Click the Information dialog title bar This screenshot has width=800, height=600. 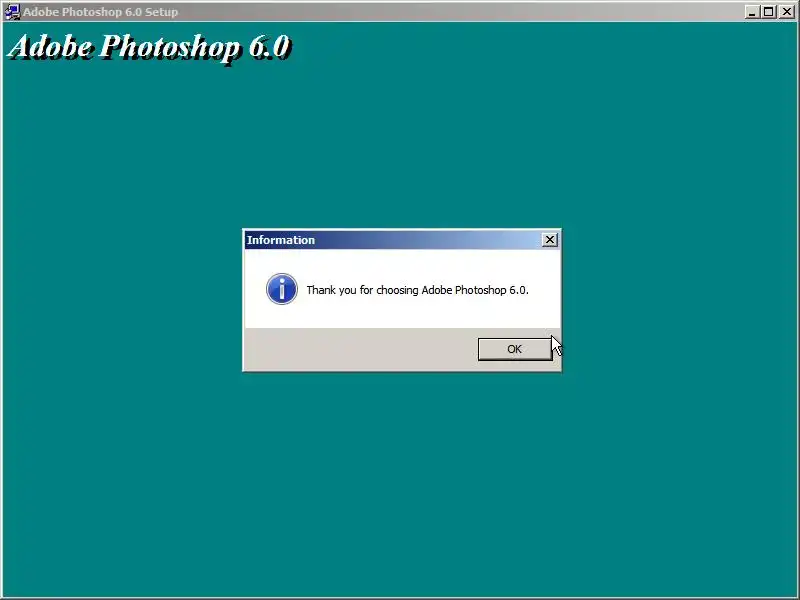point(402,240)
